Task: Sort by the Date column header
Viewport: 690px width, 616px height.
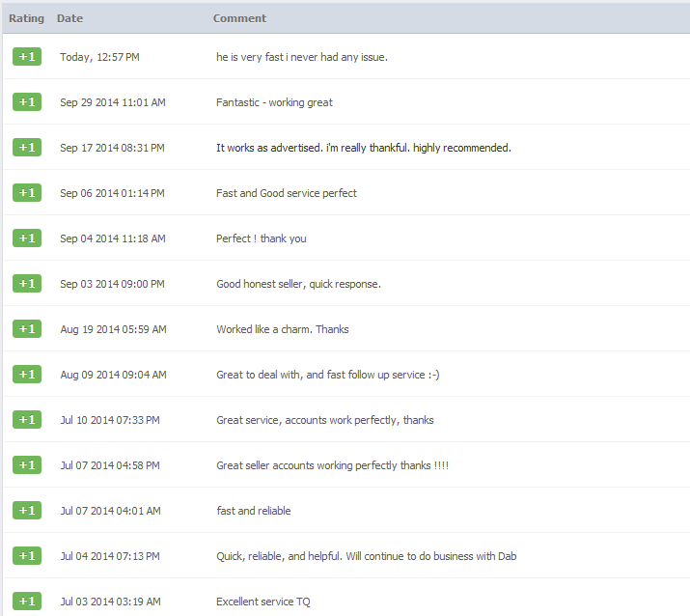Action: (69, 18)
